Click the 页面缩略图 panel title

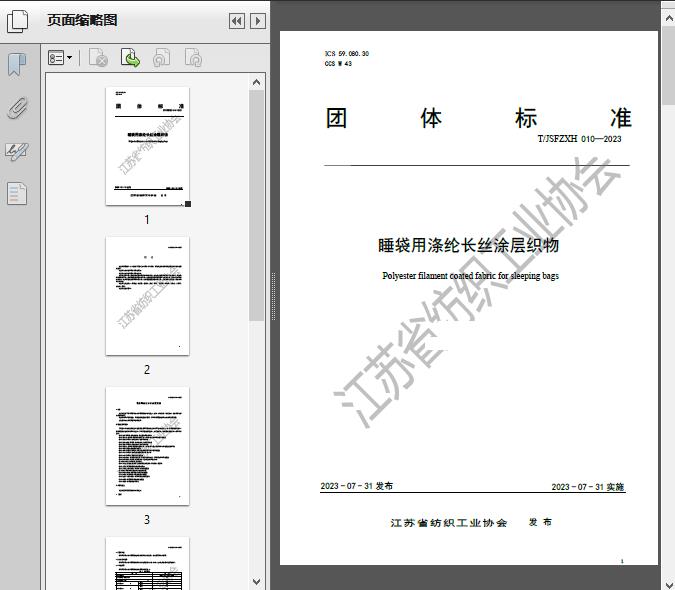coord(82,20)
